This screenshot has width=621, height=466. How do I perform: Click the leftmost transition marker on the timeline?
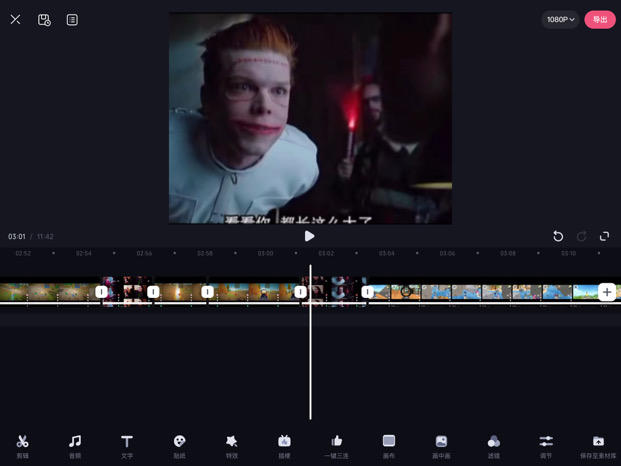[x=101, y=292]
